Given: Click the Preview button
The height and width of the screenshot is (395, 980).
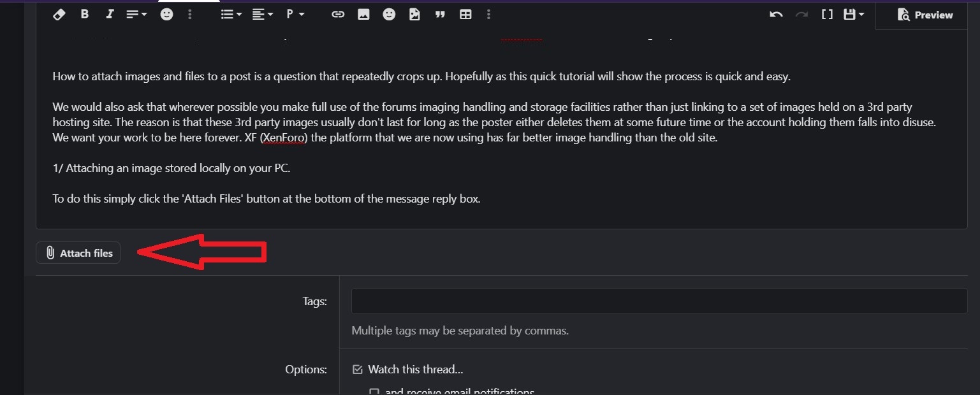Looking at the screenshot, I should point(925,15).
